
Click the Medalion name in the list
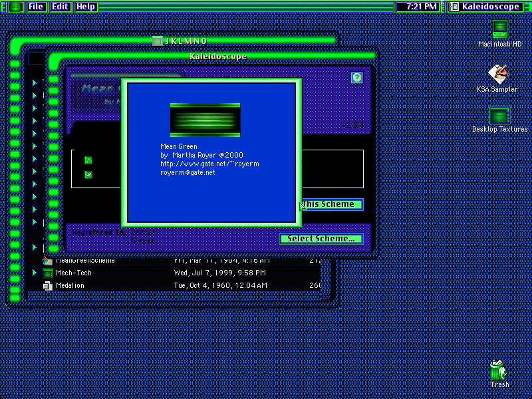pyautogui.click(x=70, y=285)
